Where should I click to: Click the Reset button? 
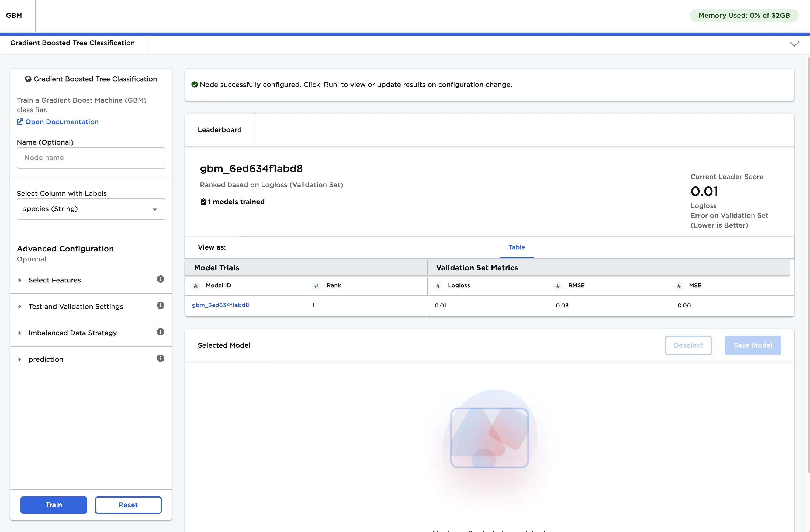tap(128, 505)
